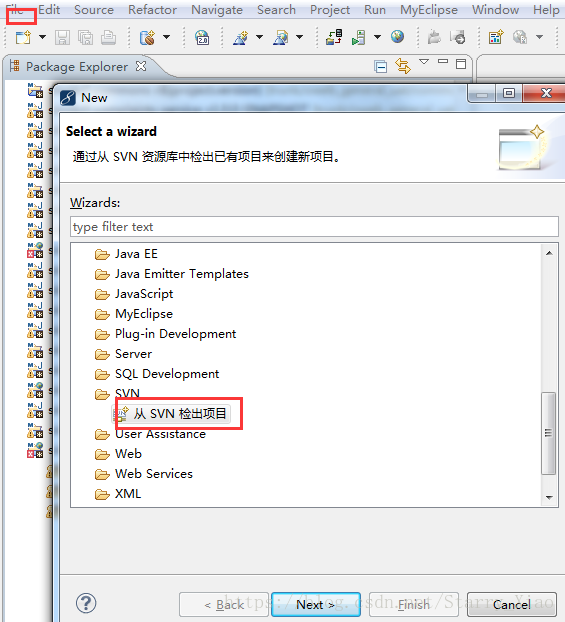Open the dropdown arrow beside New icon
This screenshot has width=565, height=622.
point(42,37)
